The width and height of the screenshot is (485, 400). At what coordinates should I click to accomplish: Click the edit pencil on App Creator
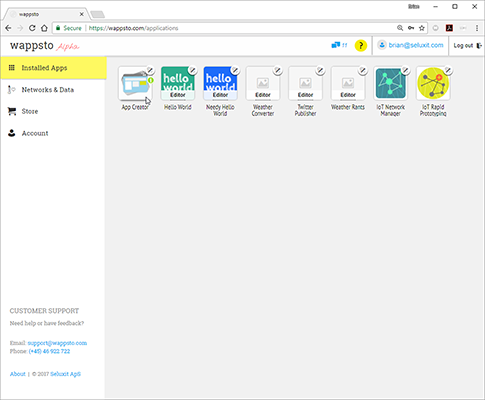pyautogui.click(x=150, y=70)
